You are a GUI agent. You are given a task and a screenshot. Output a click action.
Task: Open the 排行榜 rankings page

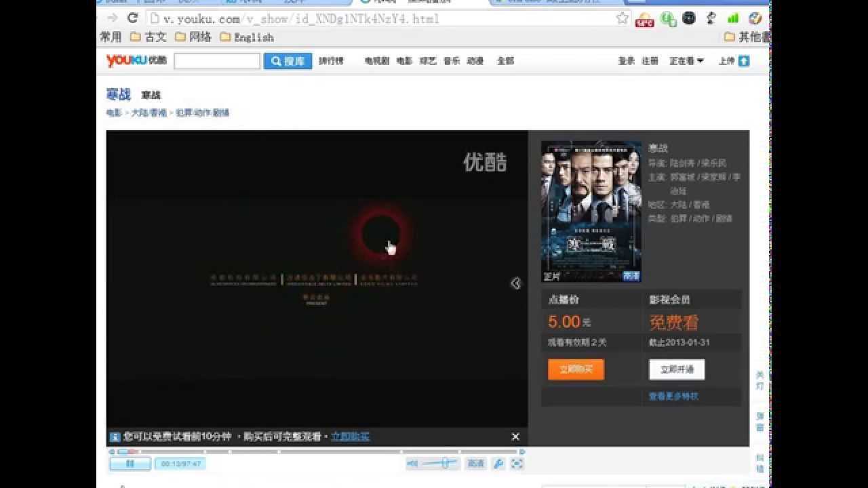coord(331,61)
